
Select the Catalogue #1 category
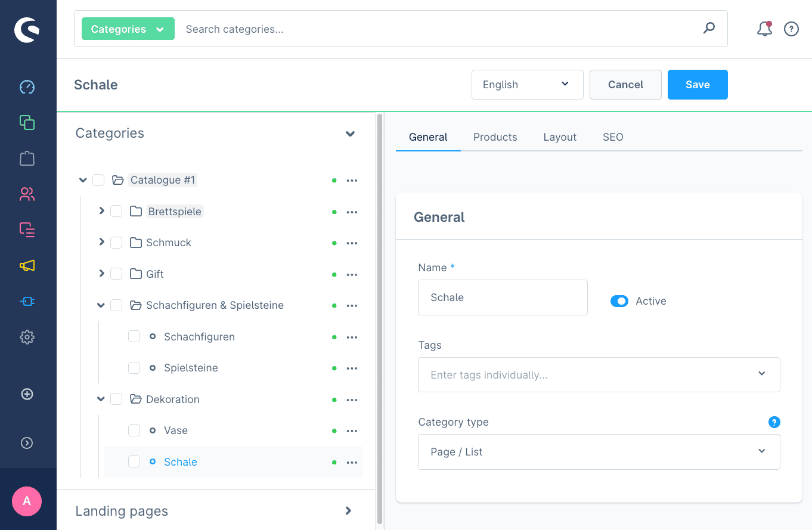click(x=163, y=180)
